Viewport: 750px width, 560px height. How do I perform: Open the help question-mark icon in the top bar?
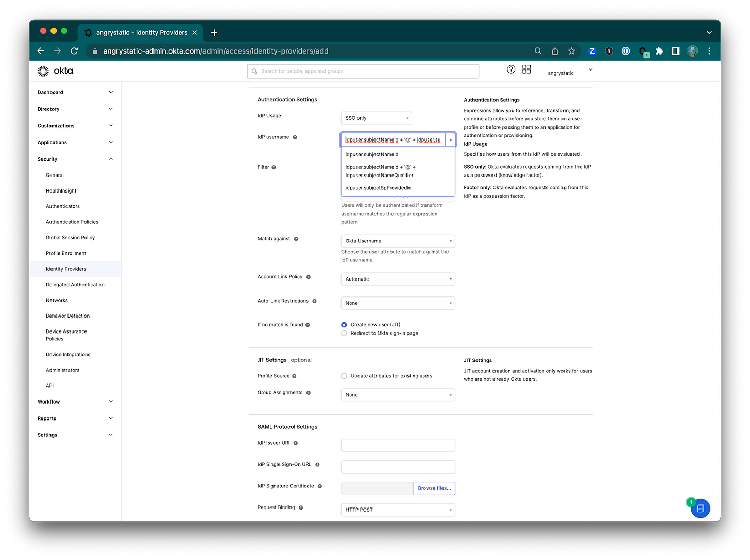[510, 69]
